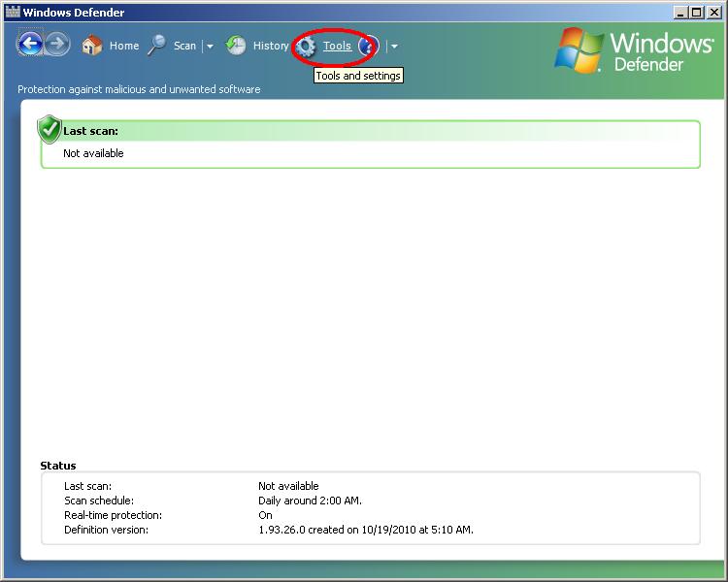Select the Definition version value text
Screen dimensions: 728x582
point(365,530)
